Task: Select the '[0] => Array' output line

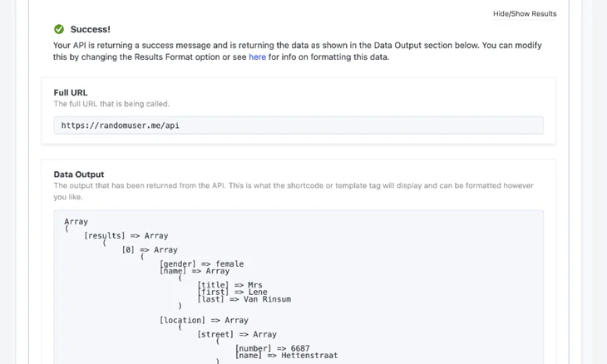Action: (x=150, y=250)
